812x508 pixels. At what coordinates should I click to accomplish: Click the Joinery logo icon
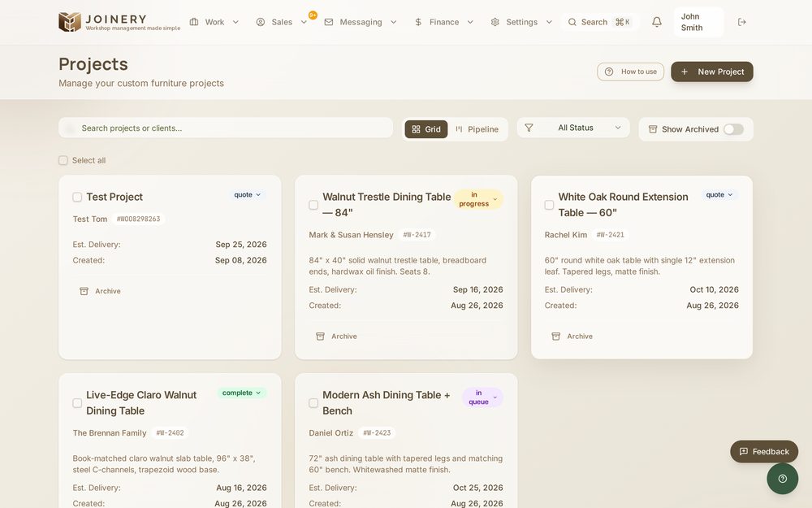point(69,22)
